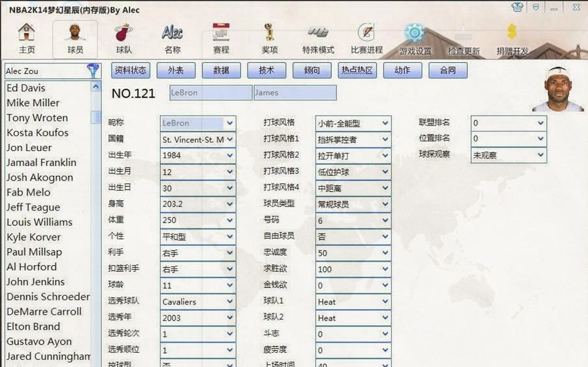
Task: Expand the 自由球员 否 dropdown
Action: tap(385, 236)
